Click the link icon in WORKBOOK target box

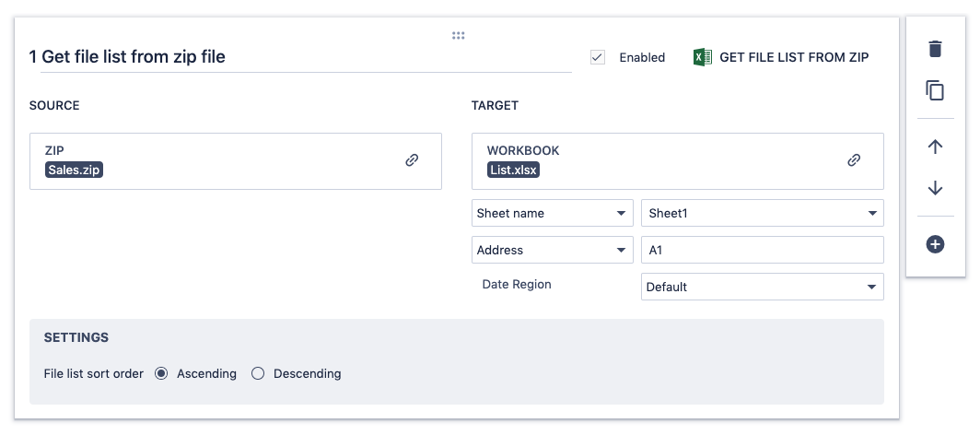click(854, 160)
